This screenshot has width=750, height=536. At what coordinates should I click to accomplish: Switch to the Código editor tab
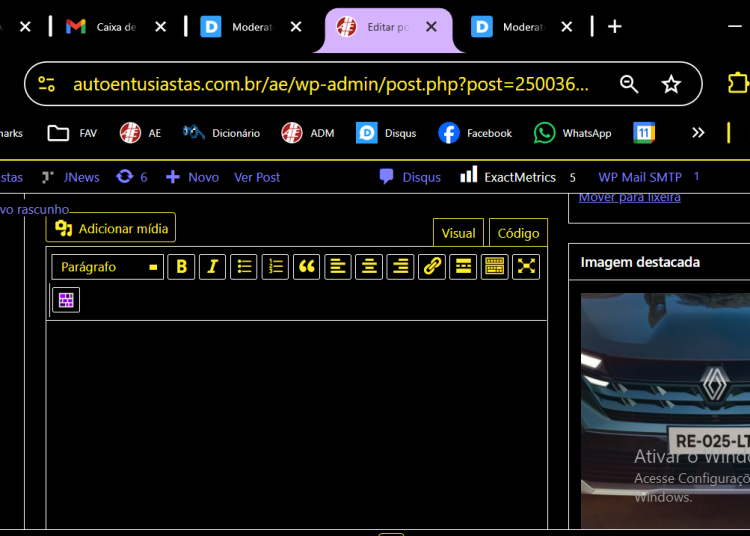(518, 233)
